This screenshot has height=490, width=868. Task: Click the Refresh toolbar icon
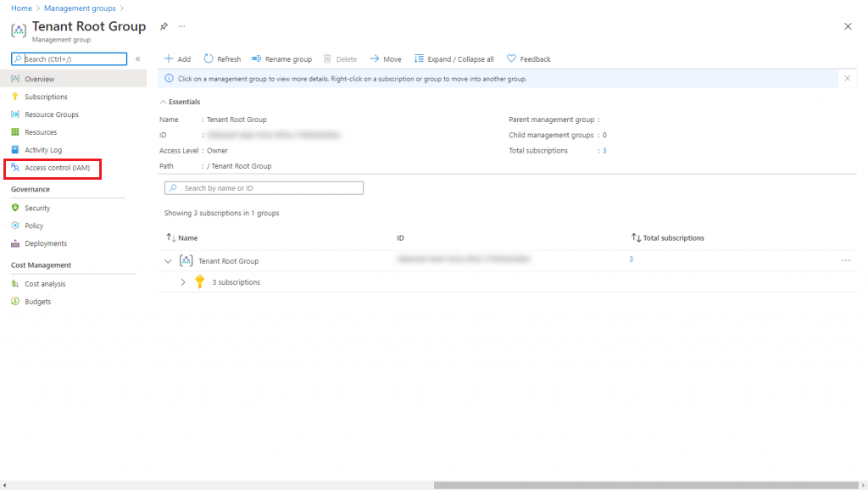click(x=209, y=58)
